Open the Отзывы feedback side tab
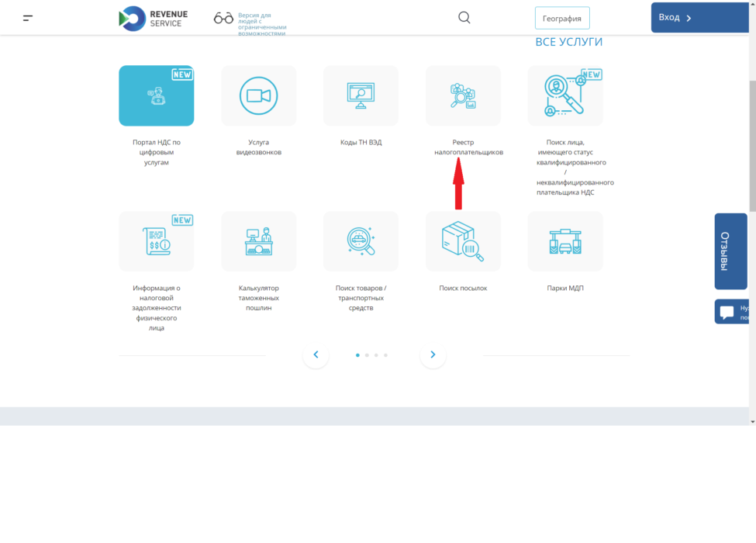The height and width of the screenshot is (543, 756). coord(730,251)
